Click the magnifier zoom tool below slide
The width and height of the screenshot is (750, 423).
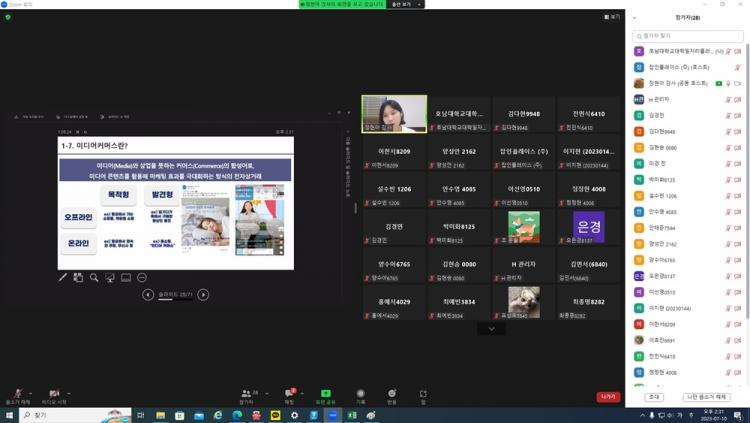pos(94,277)
